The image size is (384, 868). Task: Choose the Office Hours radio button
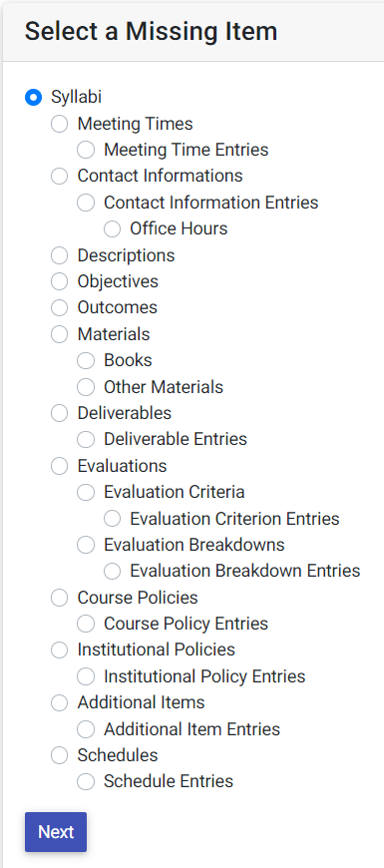click(112, 228)
